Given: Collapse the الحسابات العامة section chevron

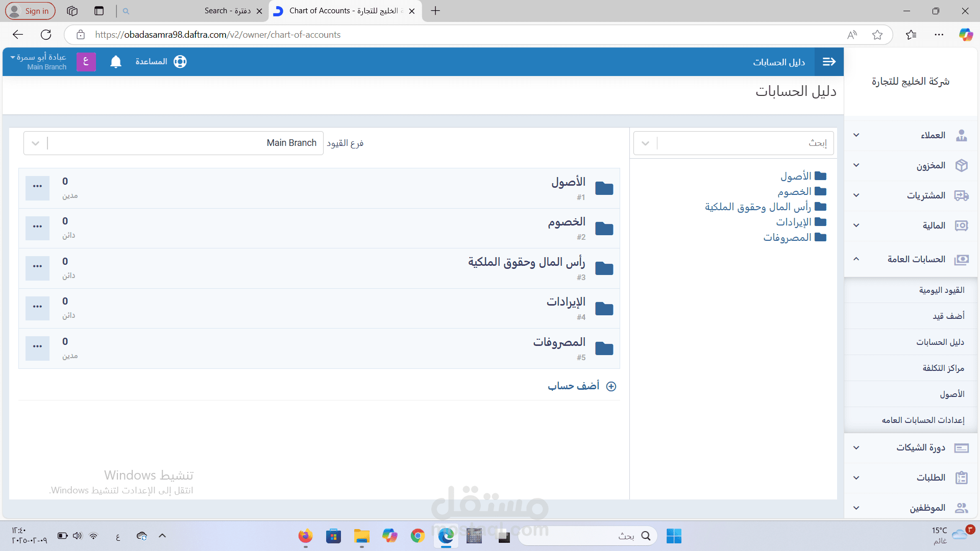Looking at the screenshot, I should [856, 259].
